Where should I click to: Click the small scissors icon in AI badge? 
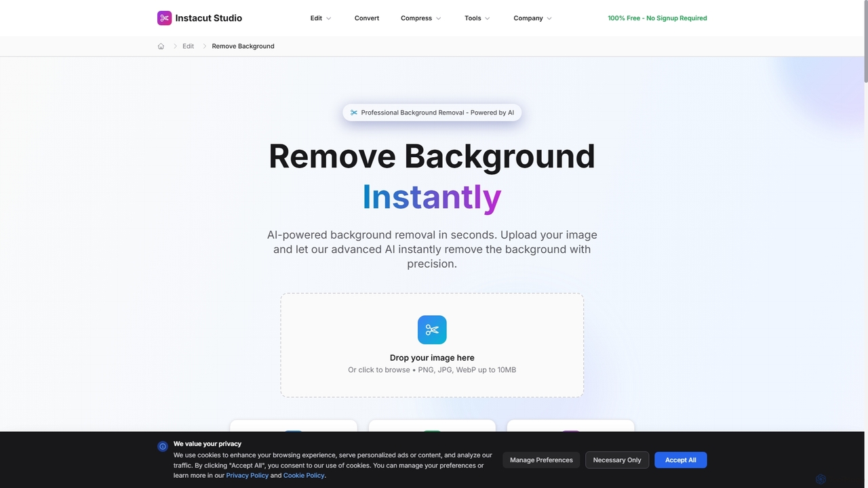pyautogui.click(x=354, y=113)
